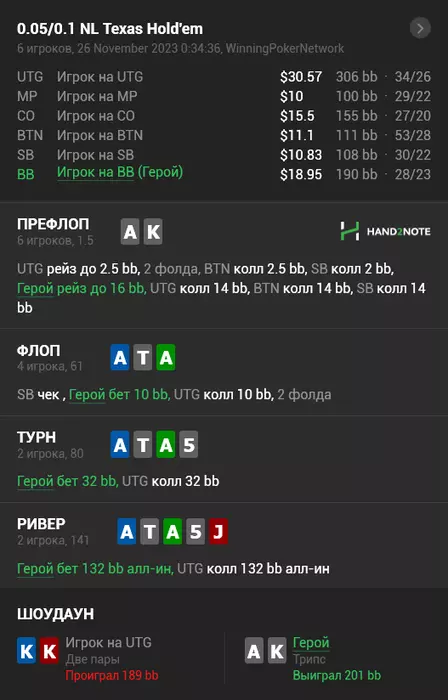The height and width of the screenshot is (700, 448).
Task: Click 'Герой бет 32 bb' on the turn
Action: 67,481
